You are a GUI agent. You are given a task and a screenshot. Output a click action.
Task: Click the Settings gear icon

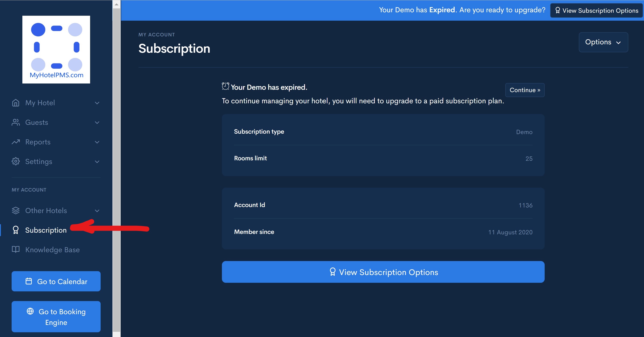click(16, 161)
